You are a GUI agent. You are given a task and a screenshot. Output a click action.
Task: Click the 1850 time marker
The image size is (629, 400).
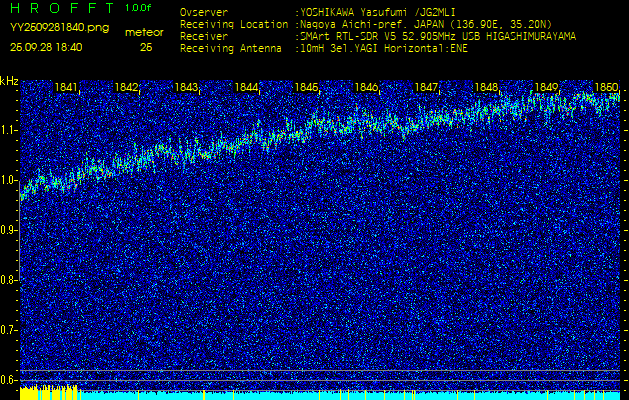click(x=605, y=88)
